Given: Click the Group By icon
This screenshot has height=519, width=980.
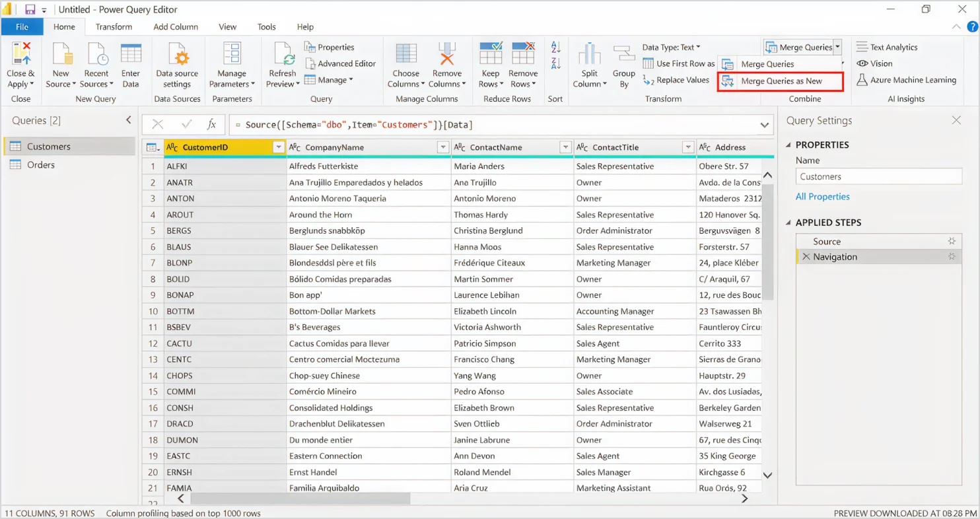Looking at the screenshot, I should point(624,54).
